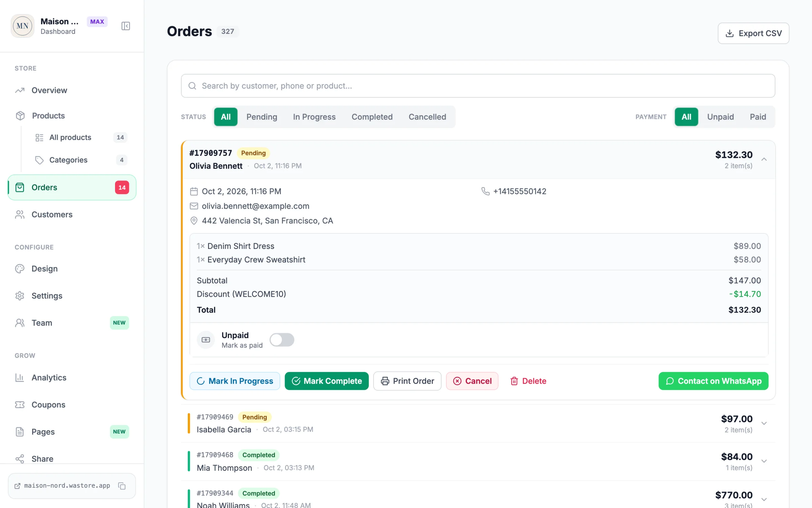
Task: Filter status by Cancelled
Action: point(427,117)
